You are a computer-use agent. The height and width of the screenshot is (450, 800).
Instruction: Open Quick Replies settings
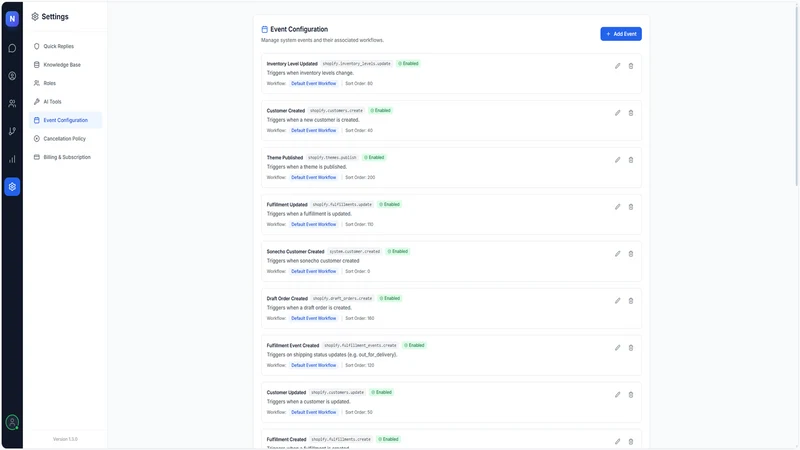click(65, 46)
